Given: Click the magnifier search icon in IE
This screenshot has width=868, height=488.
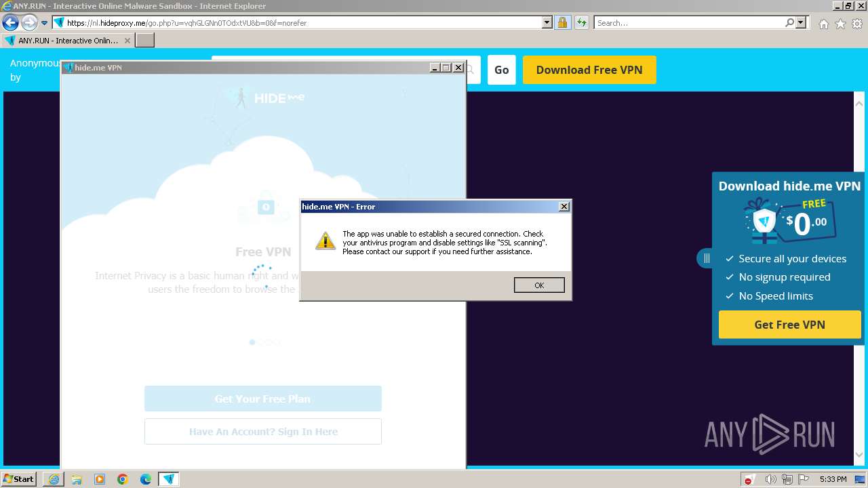Looking at the screenshot, I should (x=789, y=22).
